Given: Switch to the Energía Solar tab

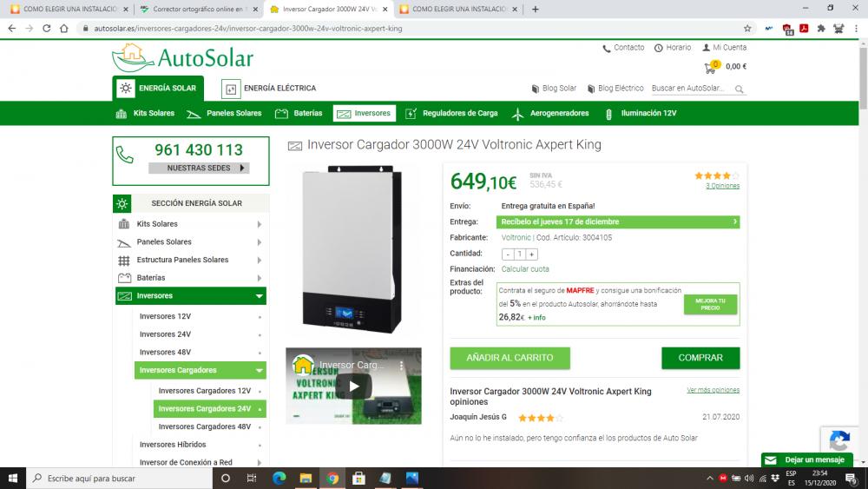Looking at the screenshot, I should (158, 88).
